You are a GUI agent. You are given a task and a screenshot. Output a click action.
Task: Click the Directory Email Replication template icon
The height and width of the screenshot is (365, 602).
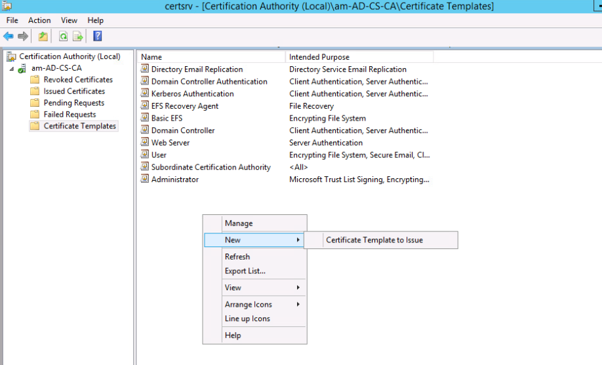pyautogui.click(x=145, y=69)
